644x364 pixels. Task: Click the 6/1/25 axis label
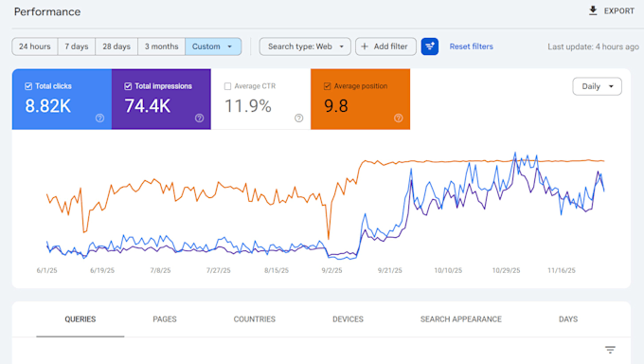click(46, 270)
